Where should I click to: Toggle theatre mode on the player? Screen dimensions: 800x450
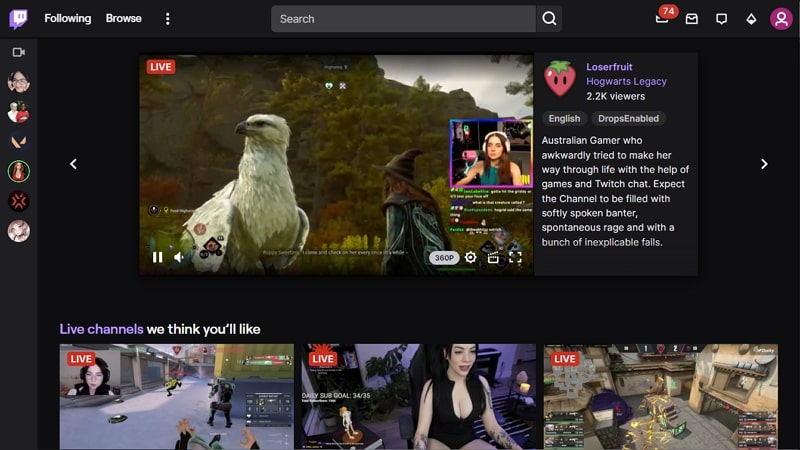point(493,258)
